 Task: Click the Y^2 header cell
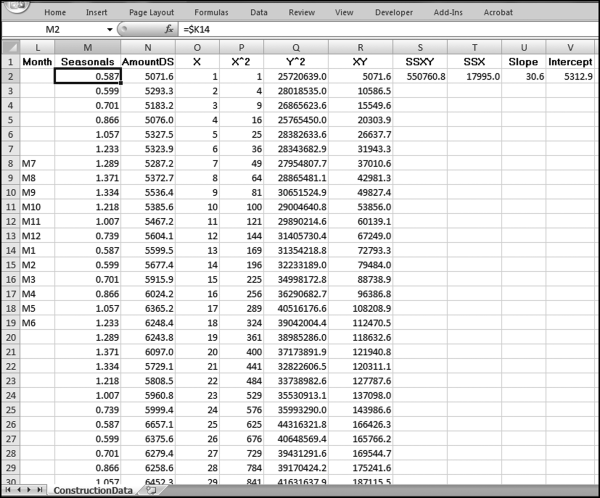(296, 62)
